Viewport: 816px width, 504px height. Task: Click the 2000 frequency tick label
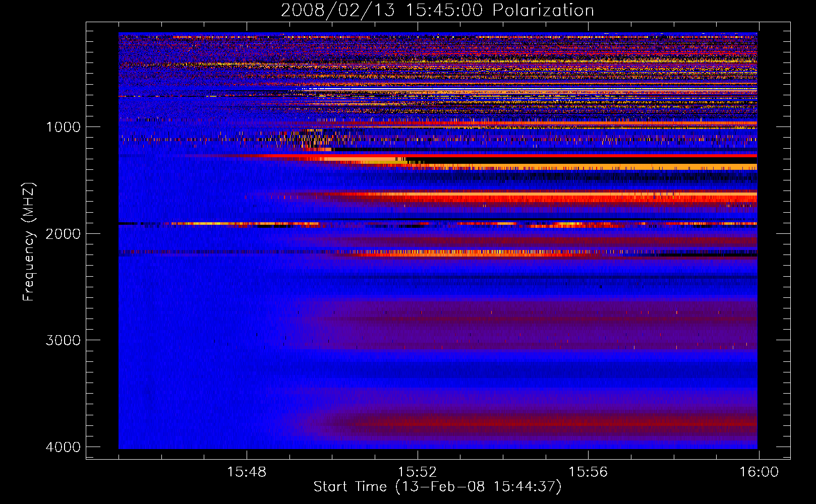point(63,234)
